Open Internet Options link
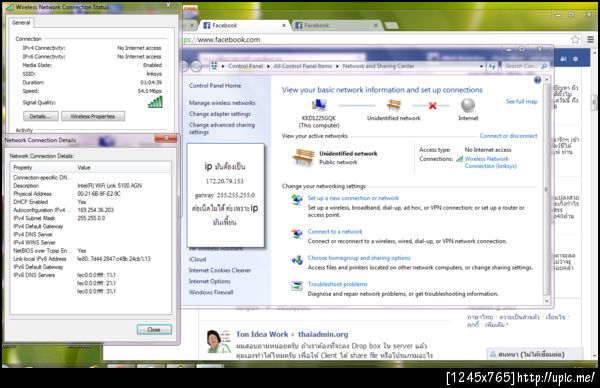This screenshot has height=388, width=600. click(x=209, y=282)
